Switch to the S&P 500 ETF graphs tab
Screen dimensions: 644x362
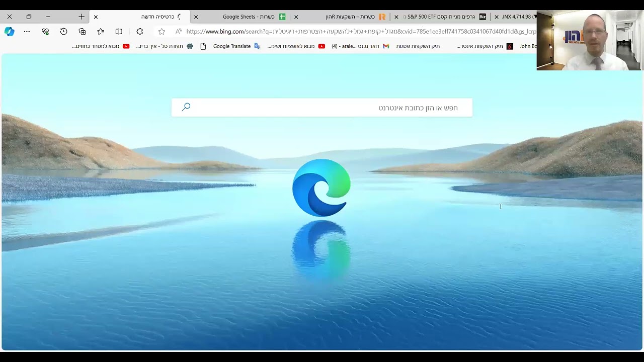441,17
